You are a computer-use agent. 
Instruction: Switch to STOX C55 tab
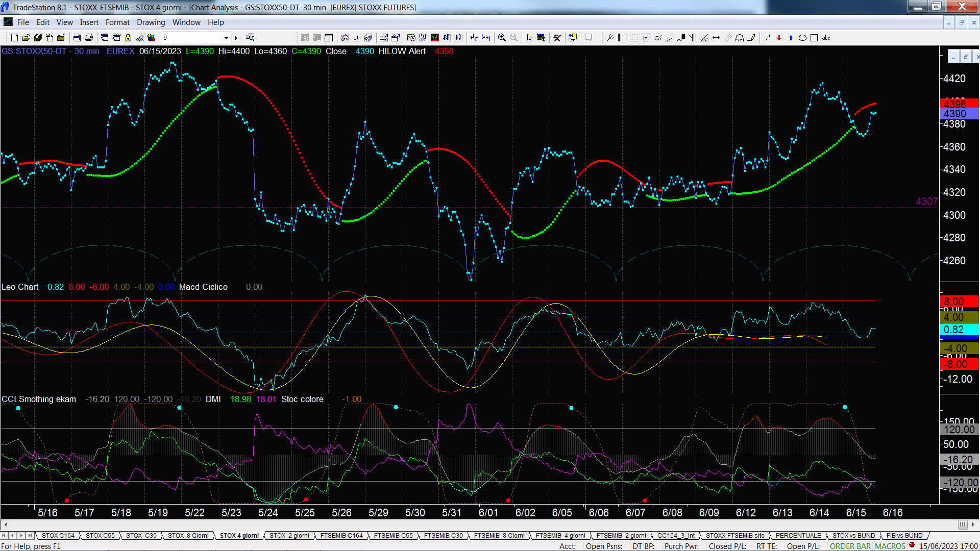click(100, 536)
